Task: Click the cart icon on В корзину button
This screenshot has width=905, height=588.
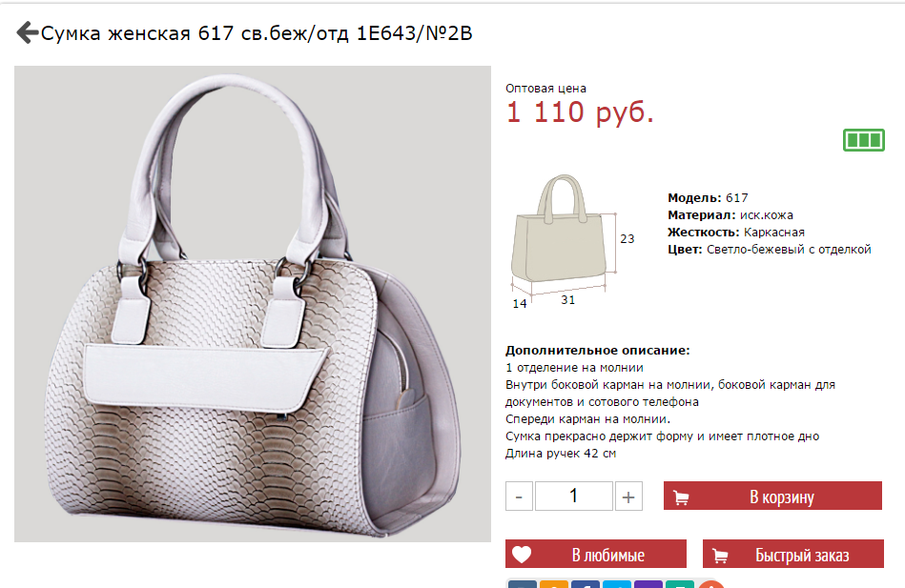Action: tap(681, 497)
